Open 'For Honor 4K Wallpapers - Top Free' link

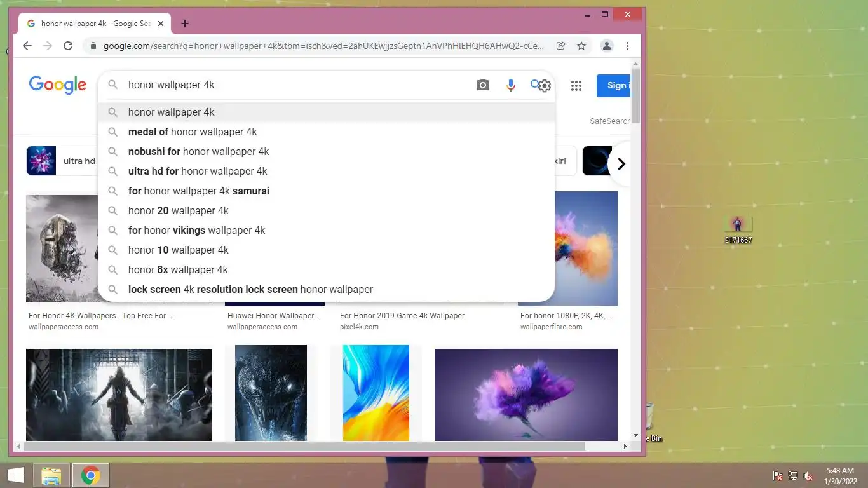pyautogui.click(x=101, y=316)
